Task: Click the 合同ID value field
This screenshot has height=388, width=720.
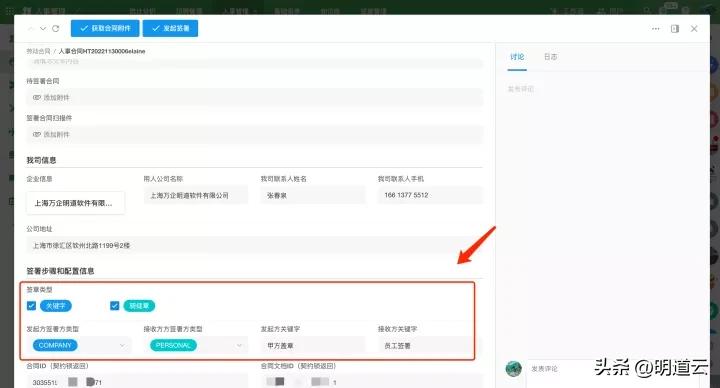Action: [x=137, y=382]
